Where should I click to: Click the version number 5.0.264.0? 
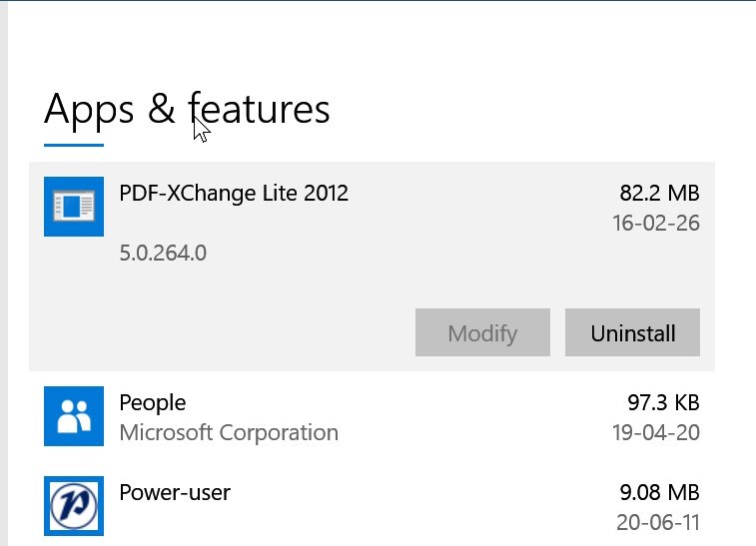tap(163, 253)
